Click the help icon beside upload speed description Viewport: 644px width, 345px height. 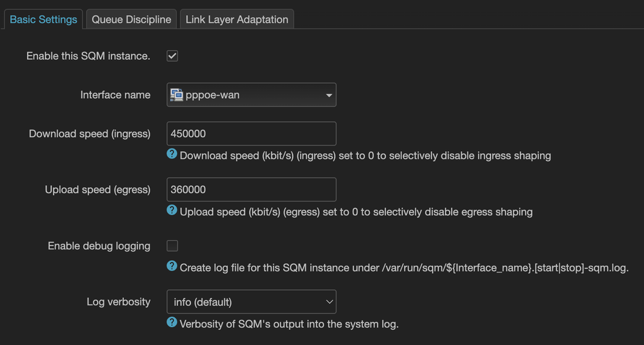(172, 211)
